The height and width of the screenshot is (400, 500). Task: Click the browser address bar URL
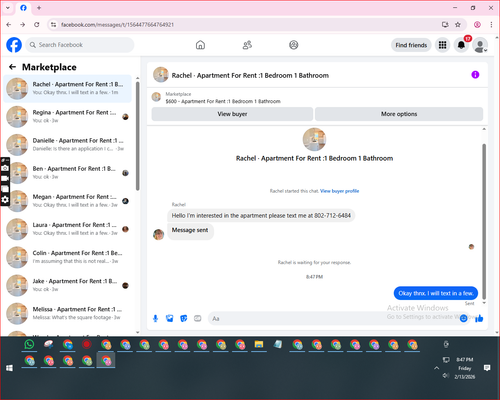tap(117, 25)
